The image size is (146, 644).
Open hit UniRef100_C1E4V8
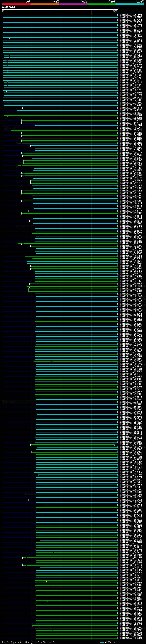click(131, 402)
